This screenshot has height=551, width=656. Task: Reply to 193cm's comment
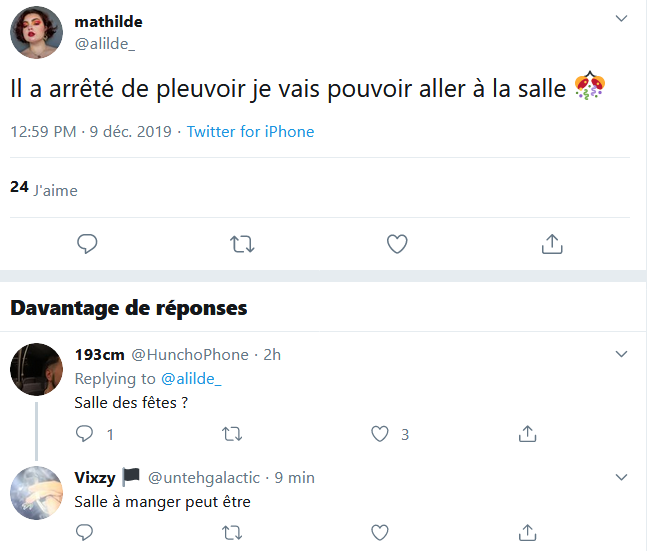pos(85,434)
